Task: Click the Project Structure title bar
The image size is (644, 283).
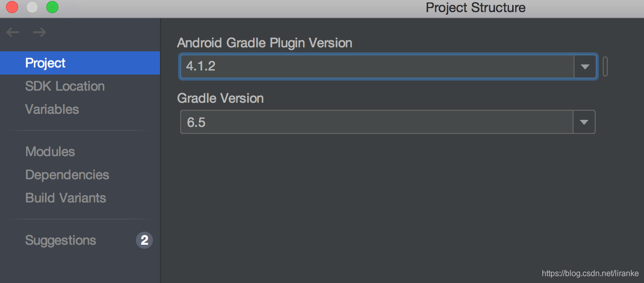Action: point(475,8)
